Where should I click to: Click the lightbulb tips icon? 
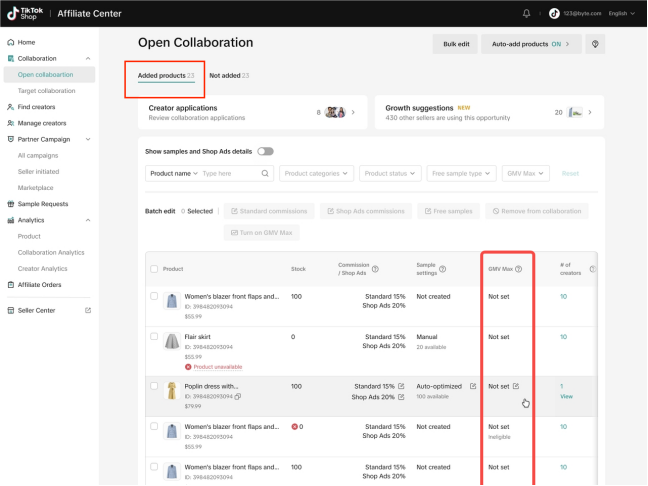coord(596,44)
